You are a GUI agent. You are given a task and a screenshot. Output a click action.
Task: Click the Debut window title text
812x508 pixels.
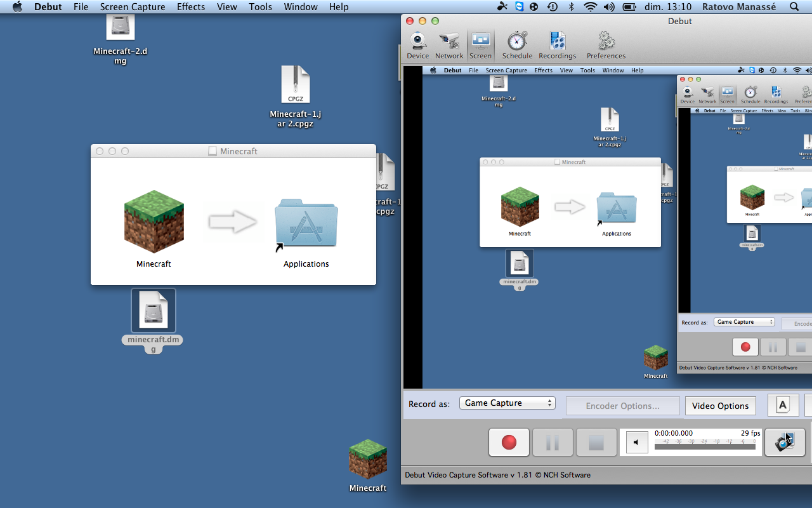(680, 21)
